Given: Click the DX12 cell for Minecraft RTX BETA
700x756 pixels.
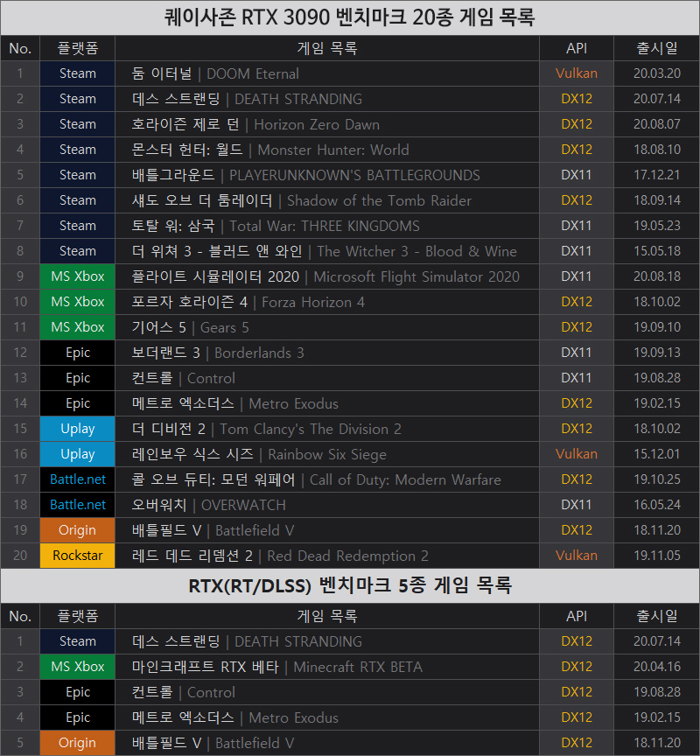Looking at the screenshot, I should (577, 667).
